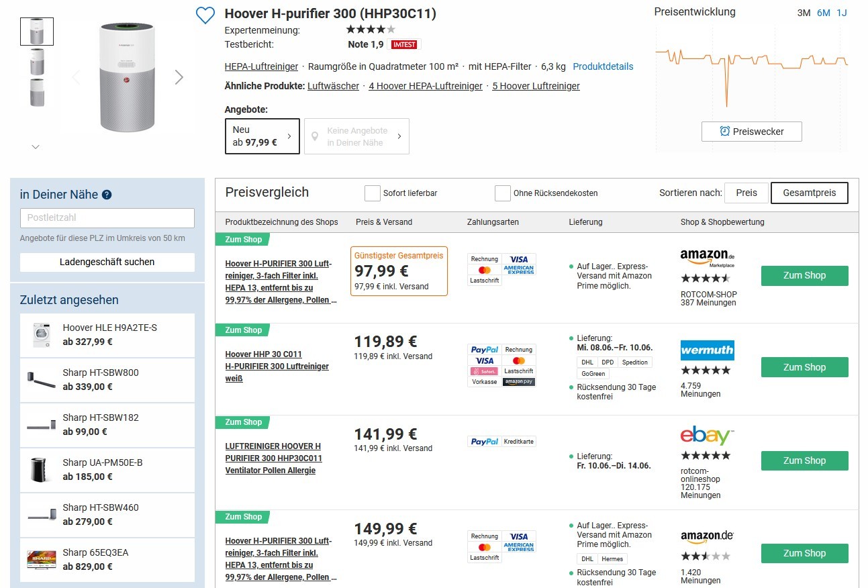Click PayPal icon in wermuth offer
The width and height of the screenshot is (868, 588).
point(485,350)
